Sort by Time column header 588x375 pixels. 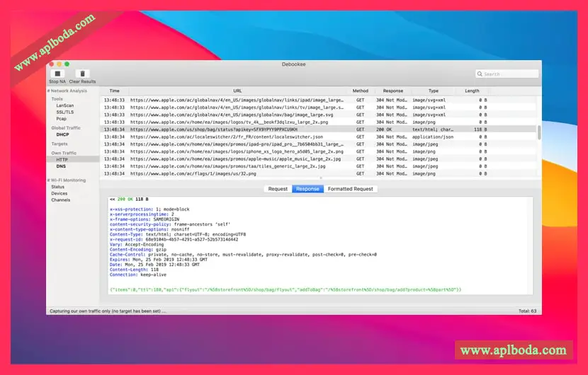(114, 91)
